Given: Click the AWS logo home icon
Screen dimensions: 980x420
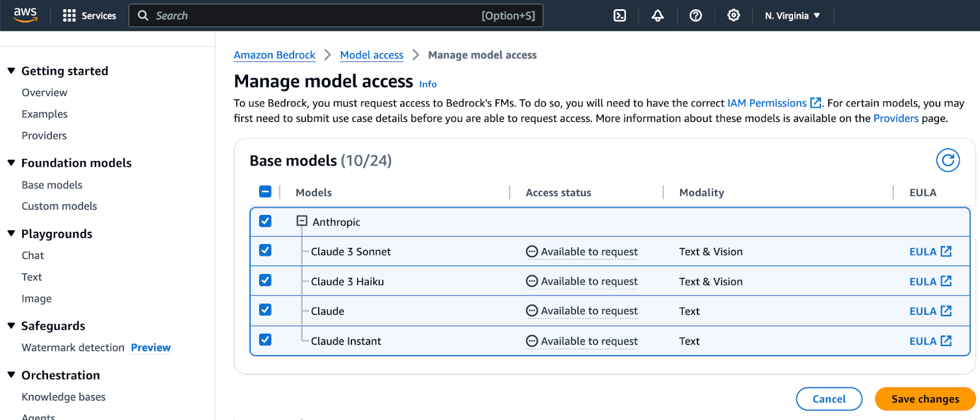Looking at the screenshot, I should click(x=25, y=15).
